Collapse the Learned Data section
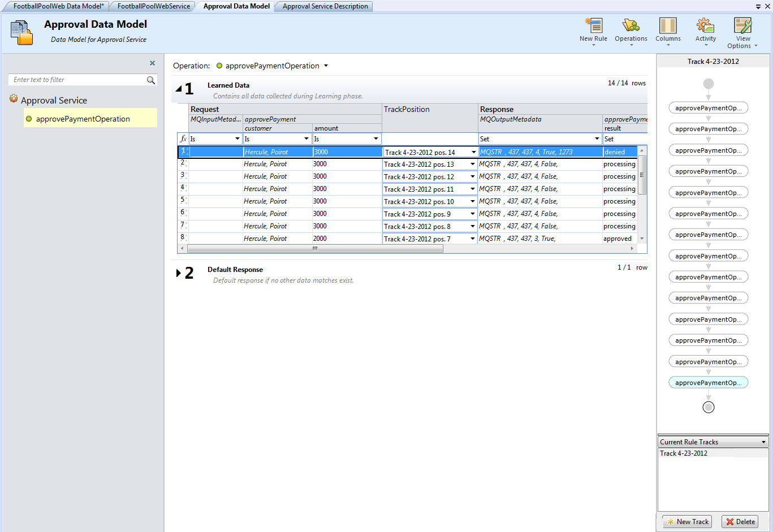The width and height of the screenshot is (773, 532). point(179,89)
